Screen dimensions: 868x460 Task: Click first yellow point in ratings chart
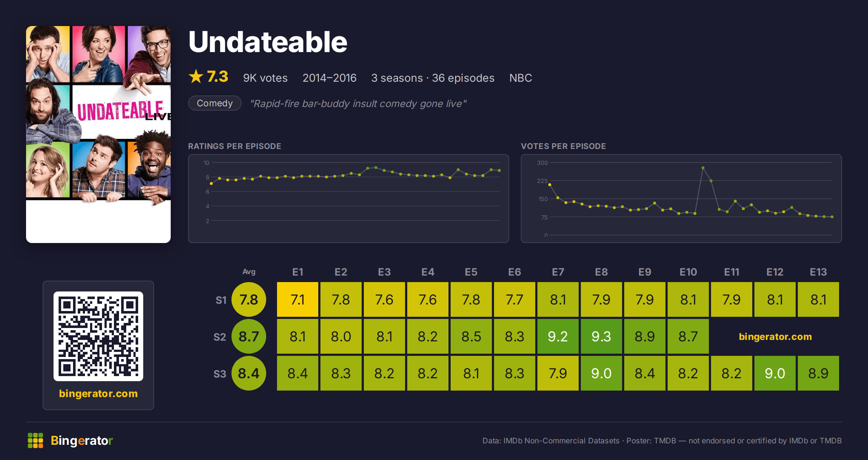click(x=211, y=184)
